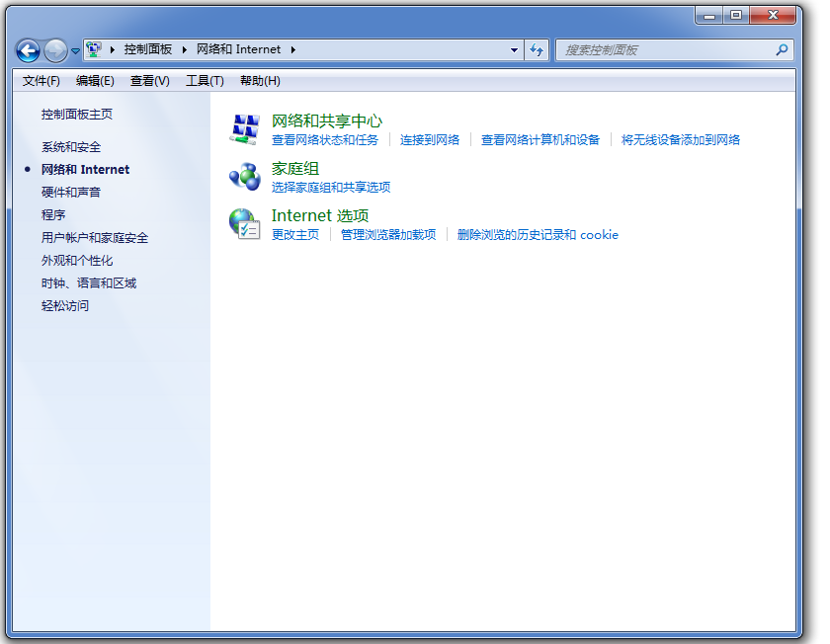This screenshot has width=830, height=644.
Task: Open 选择家庭组和共享选项 link
Action: pyautogui.click(x=331, y=188)
